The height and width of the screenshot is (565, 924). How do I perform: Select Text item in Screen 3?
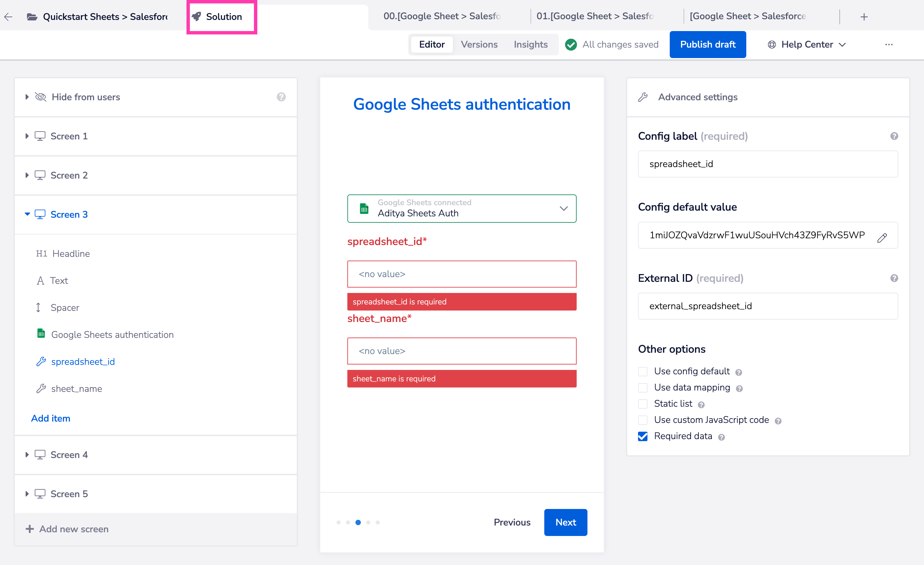(52, 280)
